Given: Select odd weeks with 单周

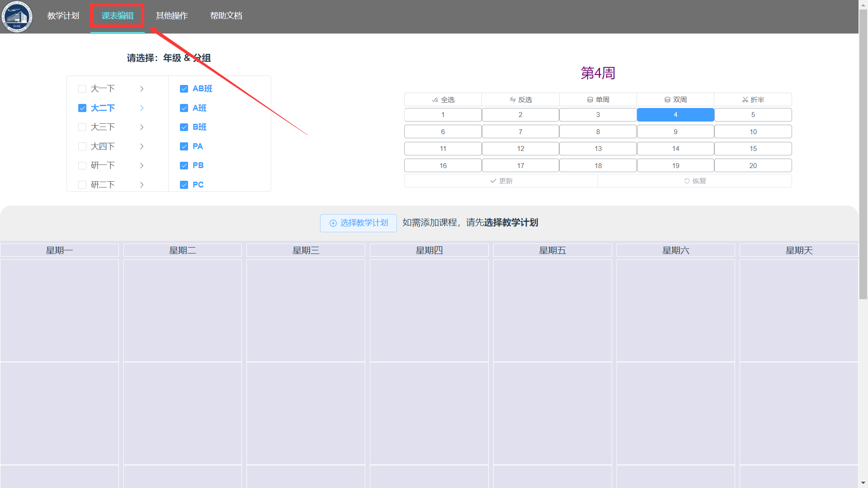Looking at the screenshot, I should click(x=598, y=99).
